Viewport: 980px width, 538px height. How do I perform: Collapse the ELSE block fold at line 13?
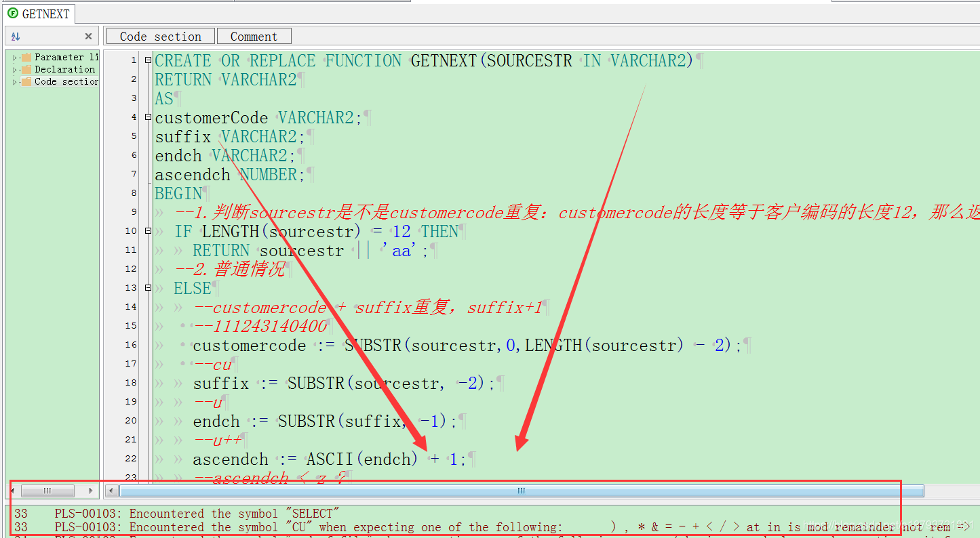pyautogui.click(x=149, y=288)
